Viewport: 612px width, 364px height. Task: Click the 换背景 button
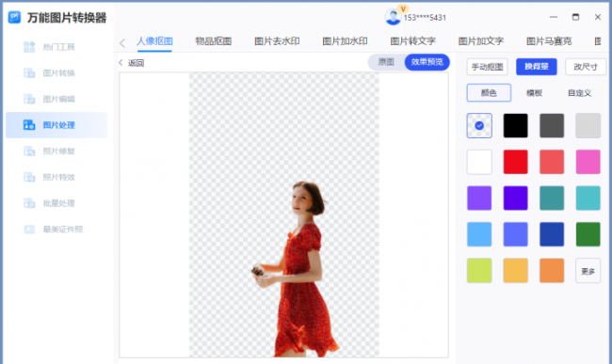click(x=537, y=67)
